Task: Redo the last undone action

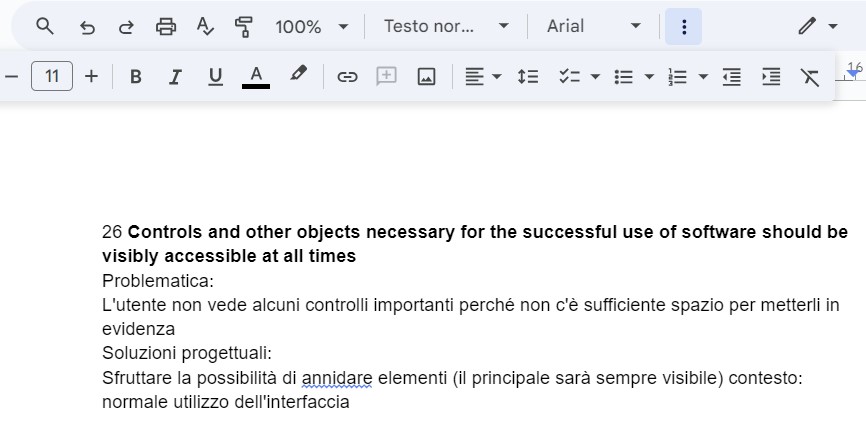Action: coord(126,27)
